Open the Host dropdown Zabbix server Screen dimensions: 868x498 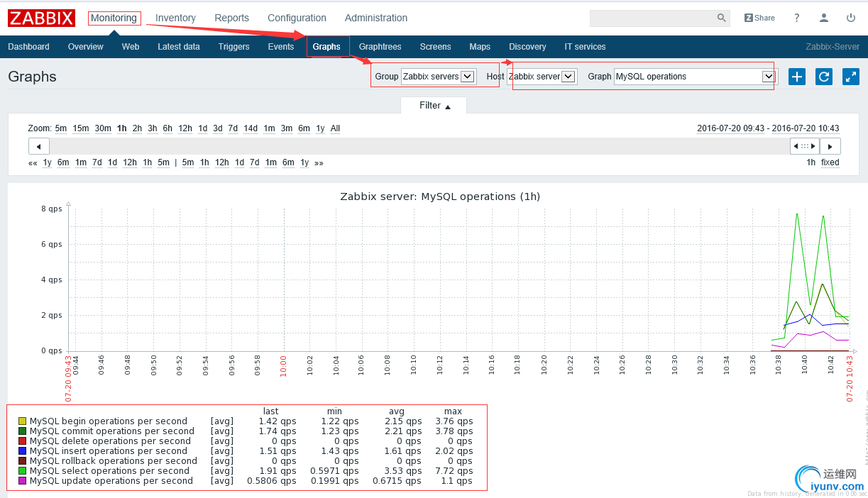point(543,77)
